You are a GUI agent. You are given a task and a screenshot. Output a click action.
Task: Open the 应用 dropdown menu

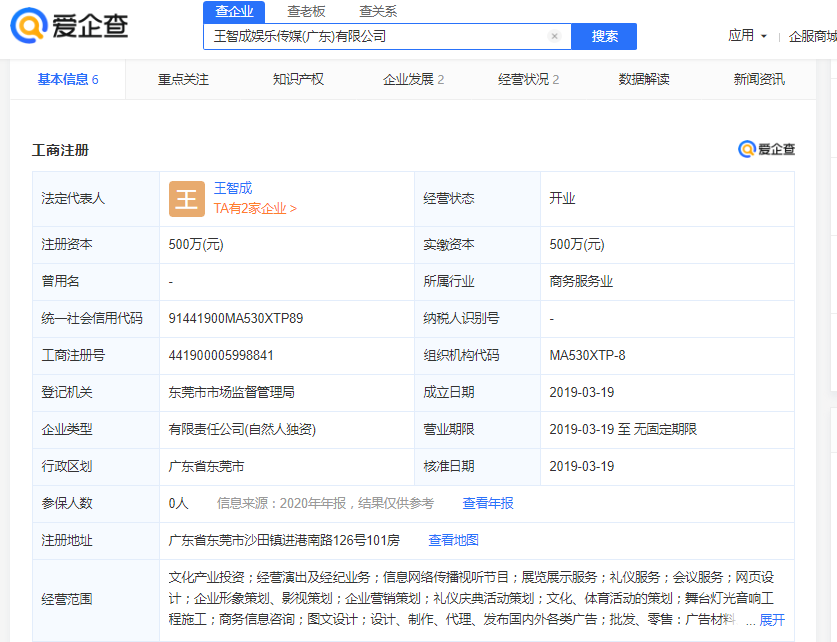click(747, 36)
